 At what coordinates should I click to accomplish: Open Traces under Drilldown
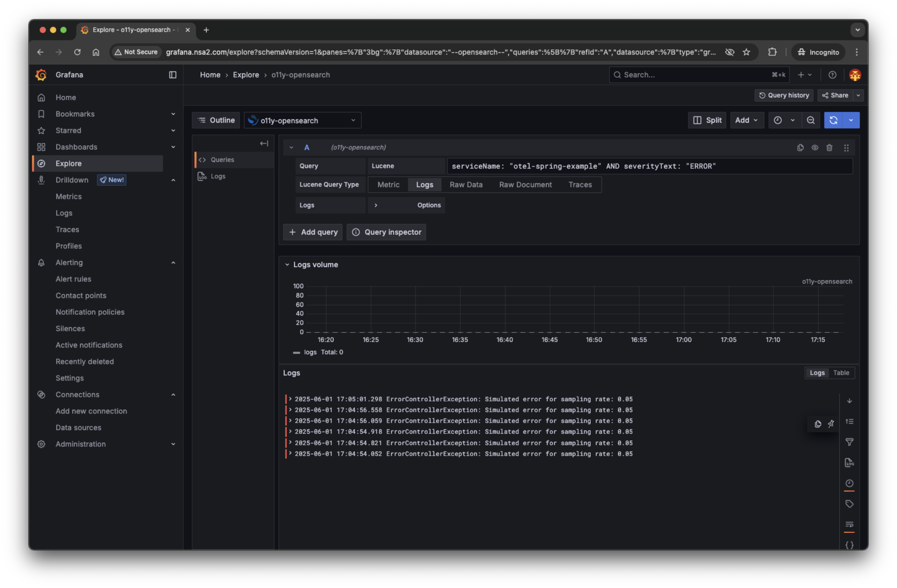coord(67,230)
